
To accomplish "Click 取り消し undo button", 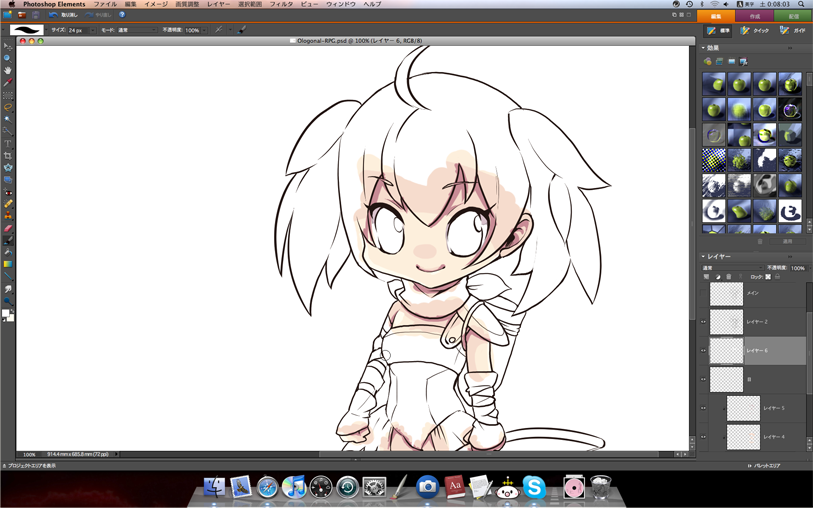I will click(64, 15).
